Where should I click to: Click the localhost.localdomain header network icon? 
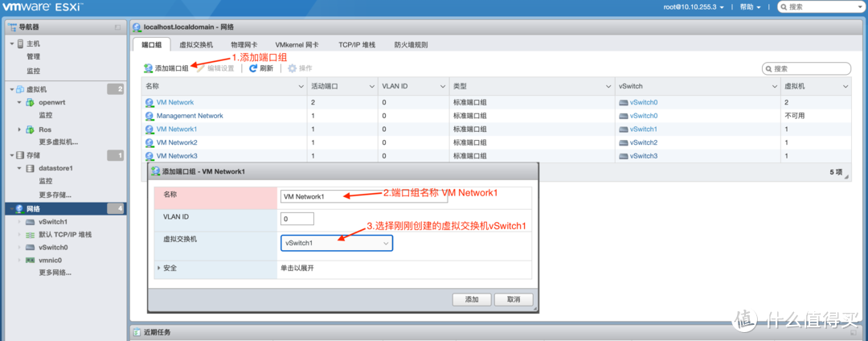pos(137,27)
